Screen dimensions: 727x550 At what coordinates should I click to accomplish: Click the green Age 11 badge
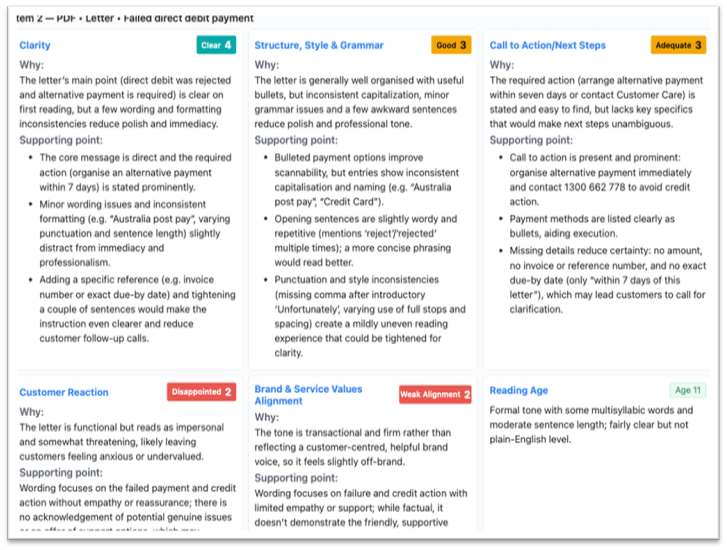click(x=687, y=390)
